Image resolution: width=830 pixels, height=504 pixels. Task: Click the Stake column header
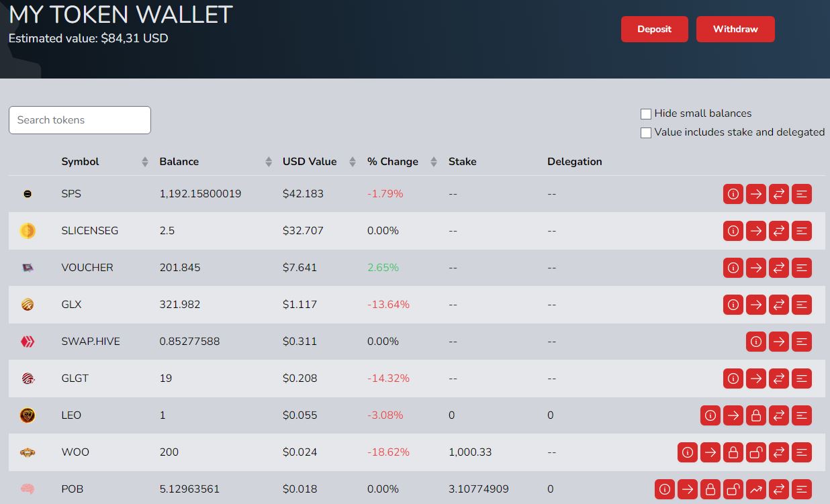(x=462, y=162)
